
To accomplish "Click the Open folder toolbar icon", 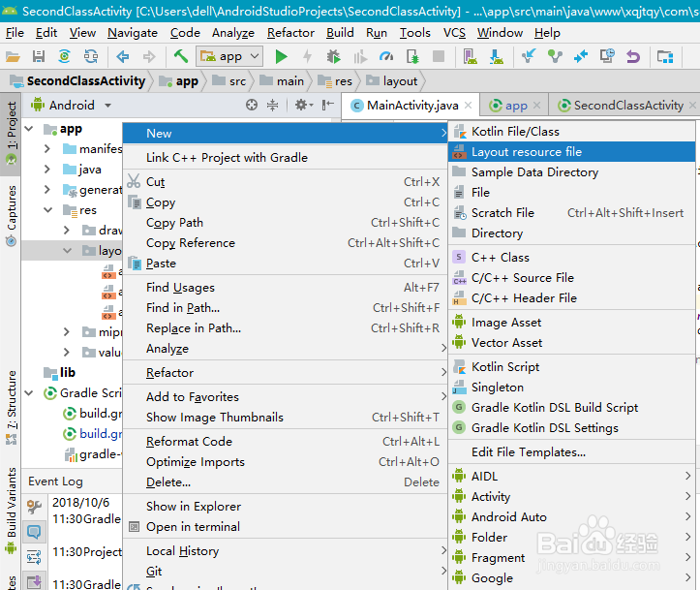I will click(13, 57).
